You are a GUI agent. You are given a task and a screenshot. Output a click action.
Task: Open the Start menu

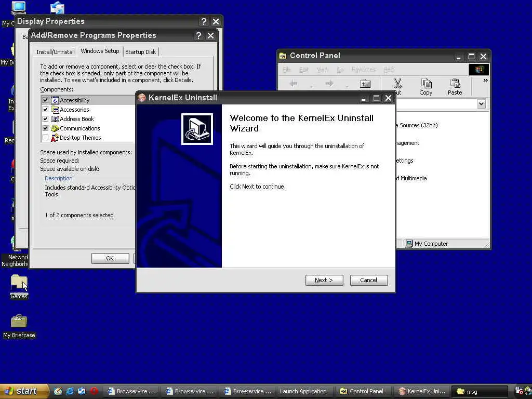24,391
